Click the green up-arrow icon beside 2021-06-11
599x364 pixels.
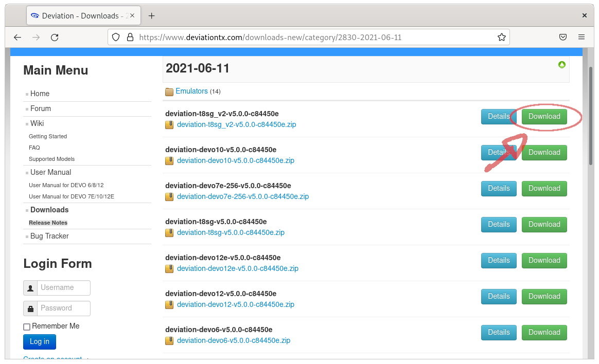(561, 64)
